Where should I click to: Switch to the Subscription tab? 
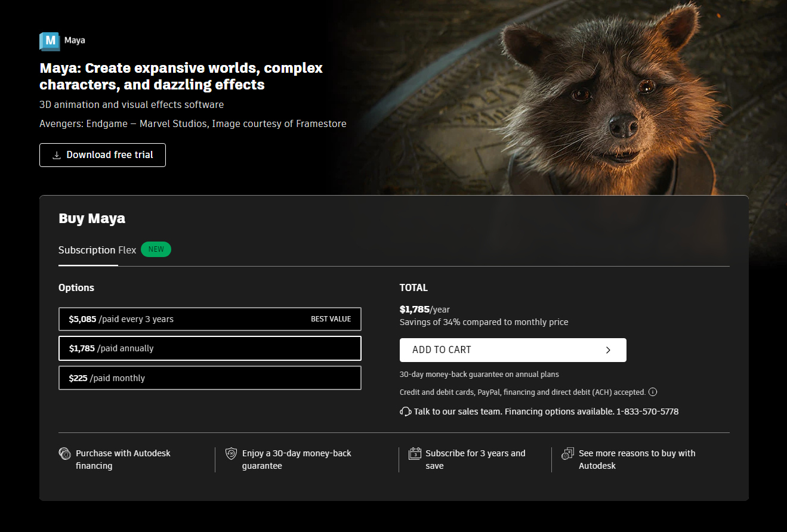87,250
